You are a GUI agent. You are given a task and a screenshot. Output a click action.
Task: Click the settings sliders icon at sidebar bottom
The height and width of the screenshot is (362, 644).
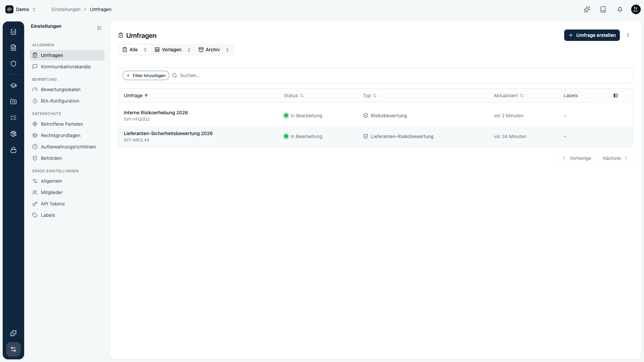(x=13, y=349)
